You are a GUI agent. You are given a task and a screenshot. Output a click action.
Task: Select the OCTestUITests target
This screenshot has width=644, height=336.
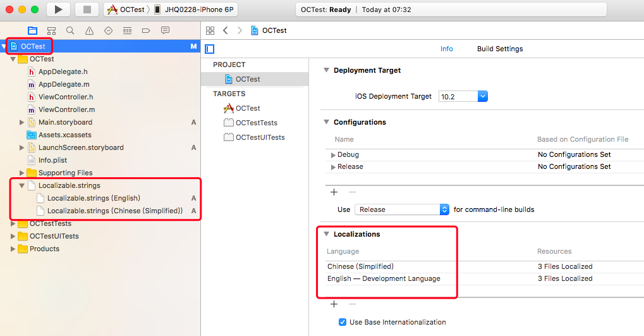tap(255, 137)
